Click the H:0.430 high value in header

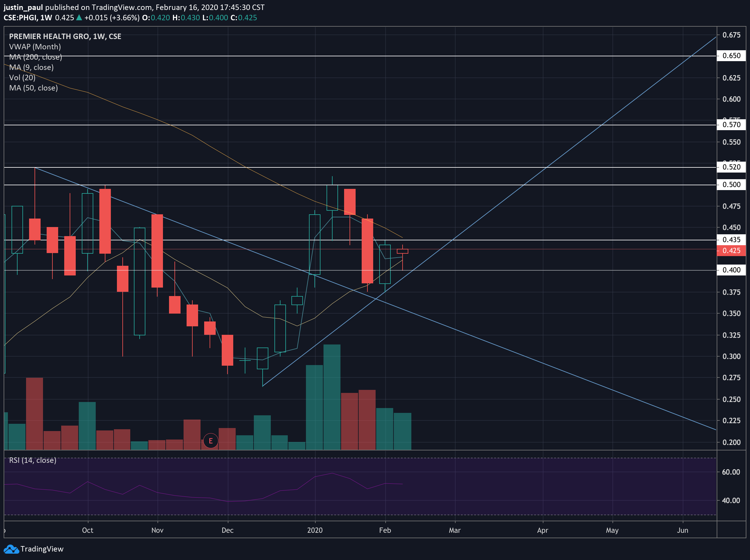186,18
